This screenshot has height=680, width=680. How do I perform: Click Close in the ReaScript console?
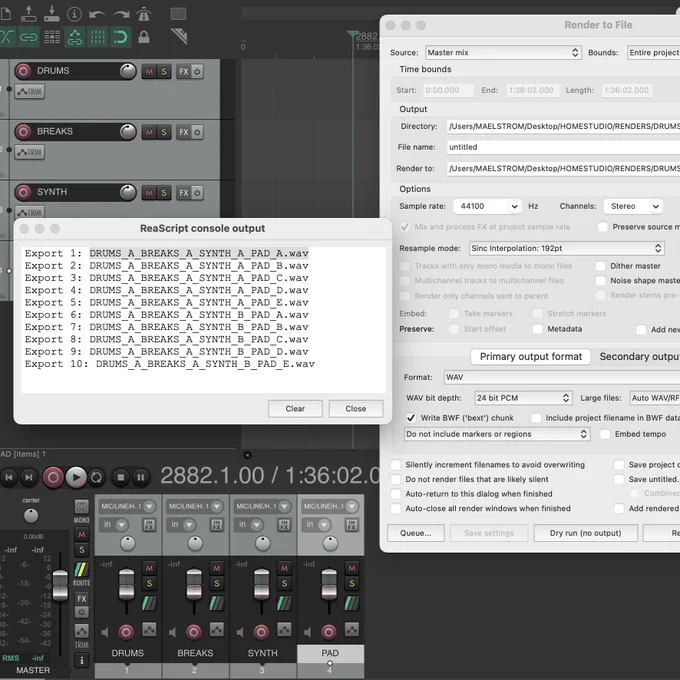coord(356,409)
